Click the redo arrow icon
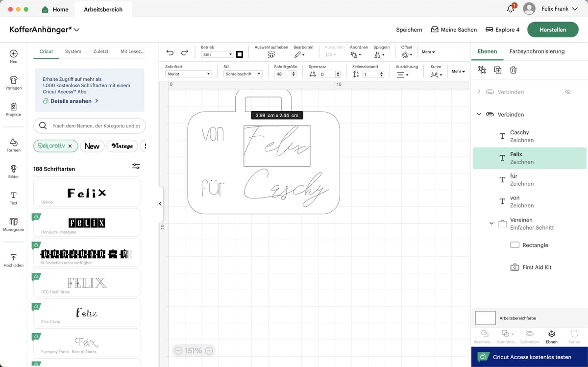 coord(185,52)
